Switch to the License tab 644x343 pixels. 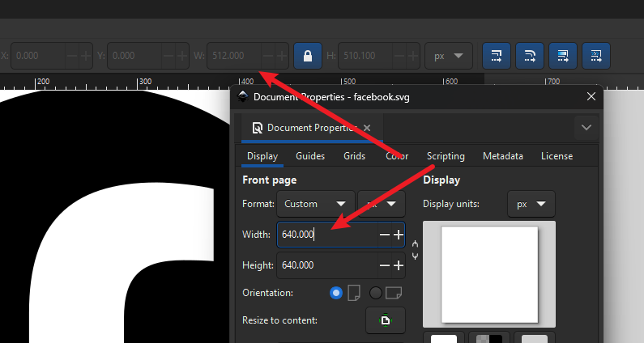[557, 156]
